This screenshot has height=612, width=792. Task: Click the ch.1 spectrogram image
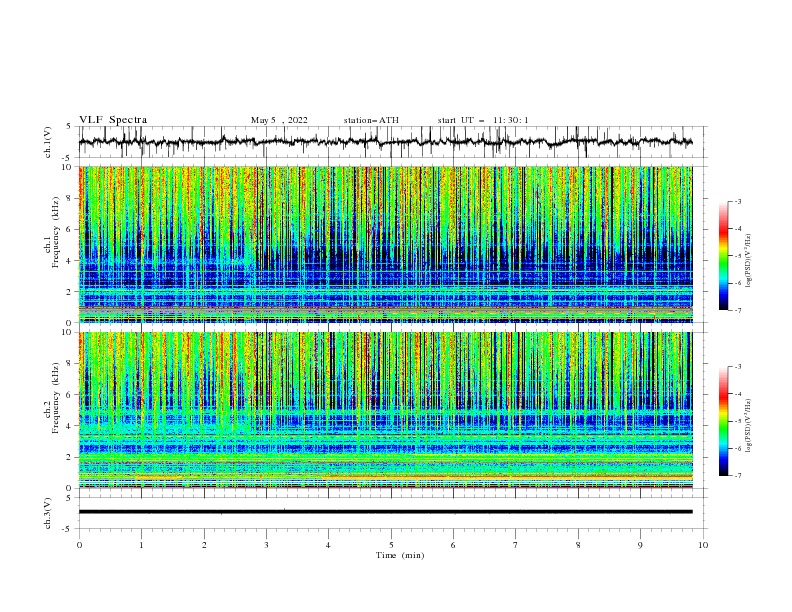click(x=386, y=244)
